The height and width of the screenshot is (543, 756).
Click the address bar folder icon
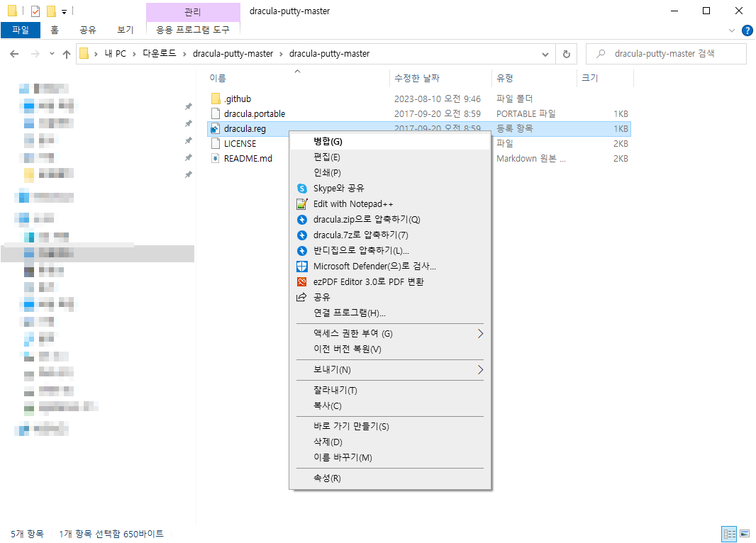point(84,53)
